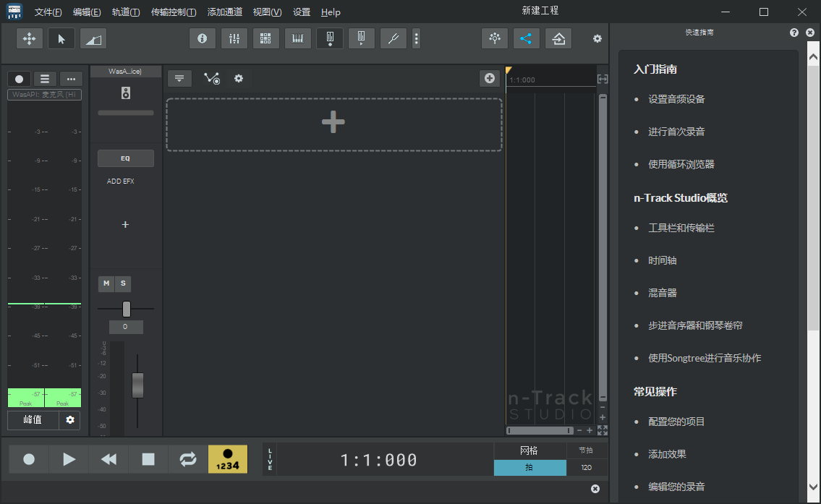Open the track three-dot options menu
Viewport: 821px width, 504px height.
click(x=70, y=78)
